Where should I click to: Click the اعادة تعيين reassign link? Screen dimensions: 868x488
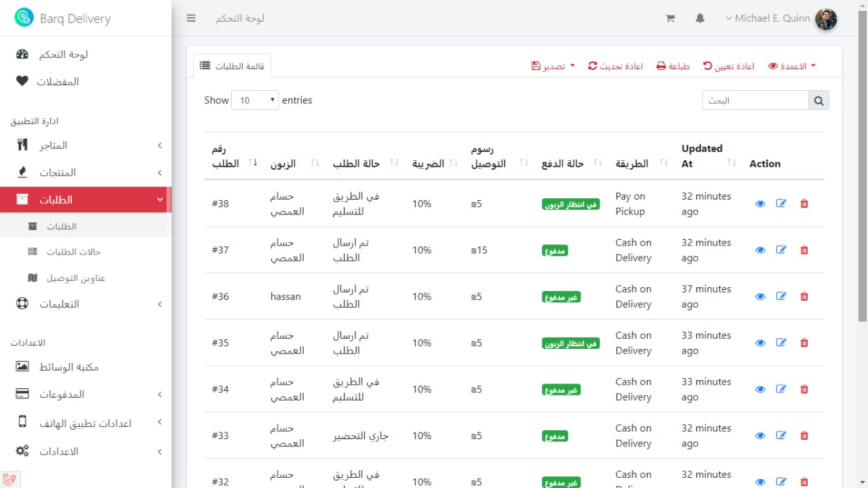(729, 66)
